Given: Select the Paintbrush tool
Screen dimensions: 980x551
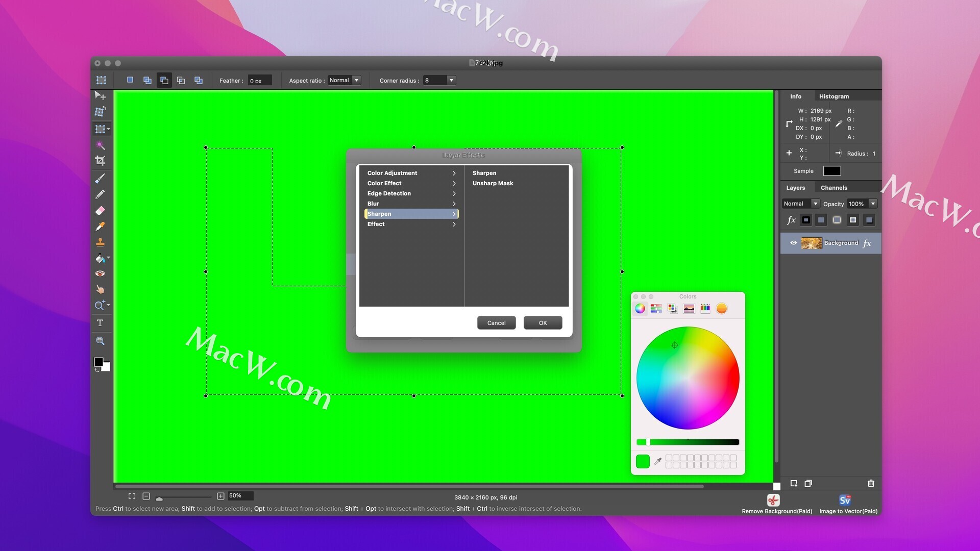Looking at the screenshot, I should coord(100,179).
